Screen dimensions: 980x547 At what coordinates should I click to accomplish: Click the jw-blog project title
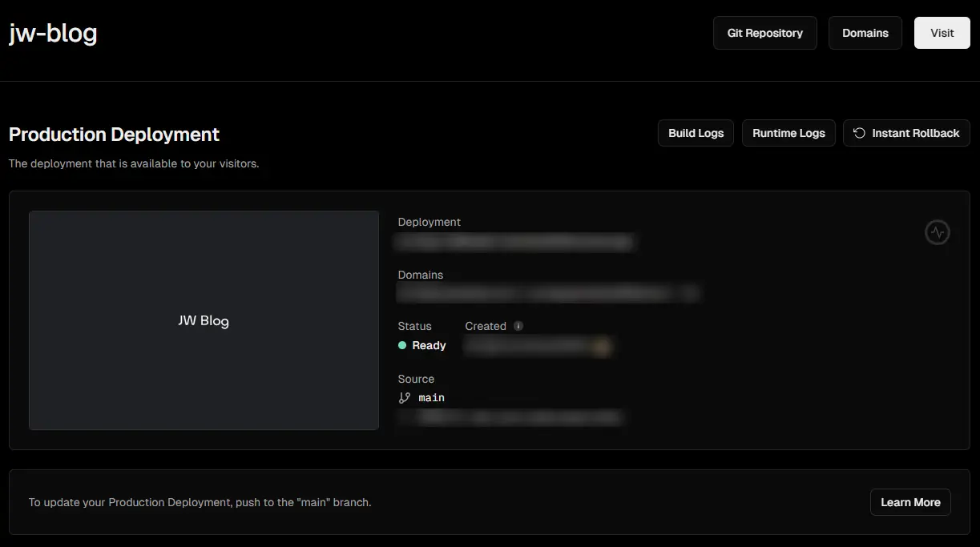[x=53, y=34]
